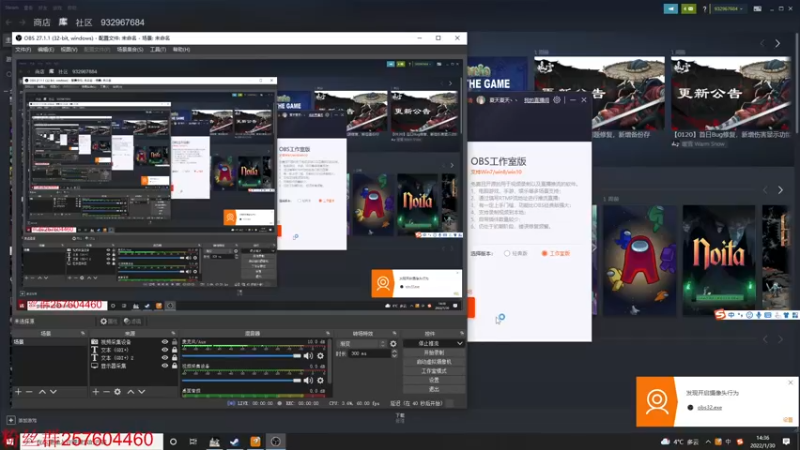This screenshot has width=800, height=450.
Task: Show previous games in Steam Noita shelf
Action: tap(765, 190)
